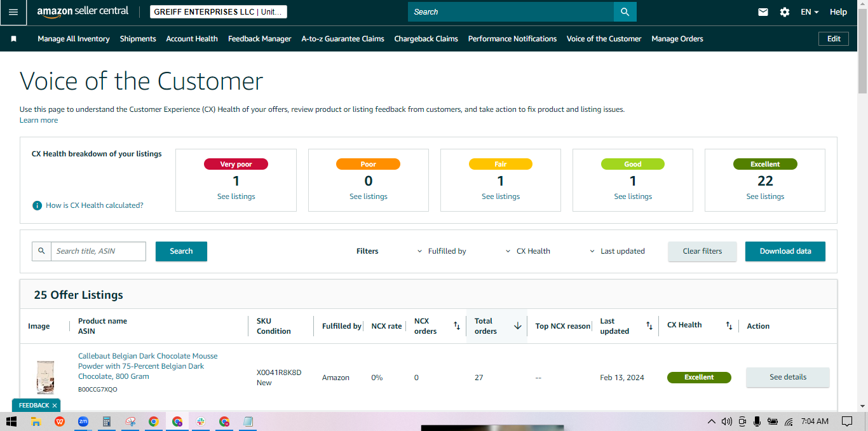Sort by the Last updated column arrows

[x=649, y=326]
